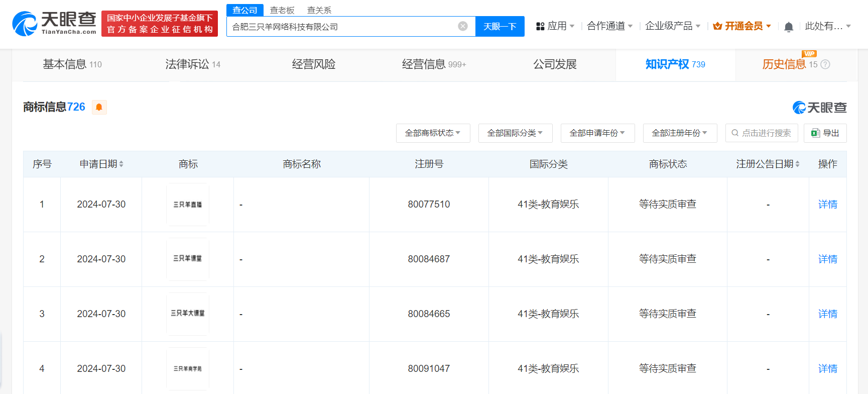Screen dimensions: 868x394
Task: Open 详情 for registration 80077510
Action: [x=828, y=205]
